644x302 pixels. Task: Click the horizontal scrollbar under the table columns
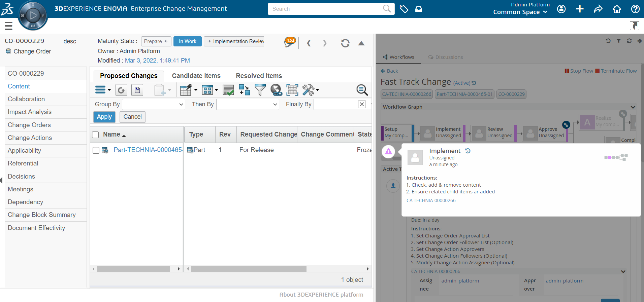click(249, 269)
